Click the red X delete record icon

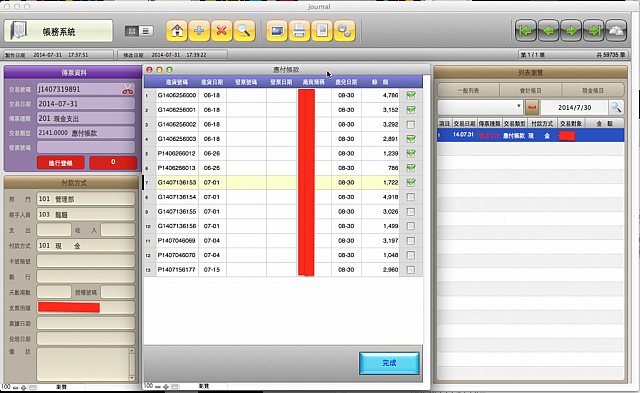222,31
